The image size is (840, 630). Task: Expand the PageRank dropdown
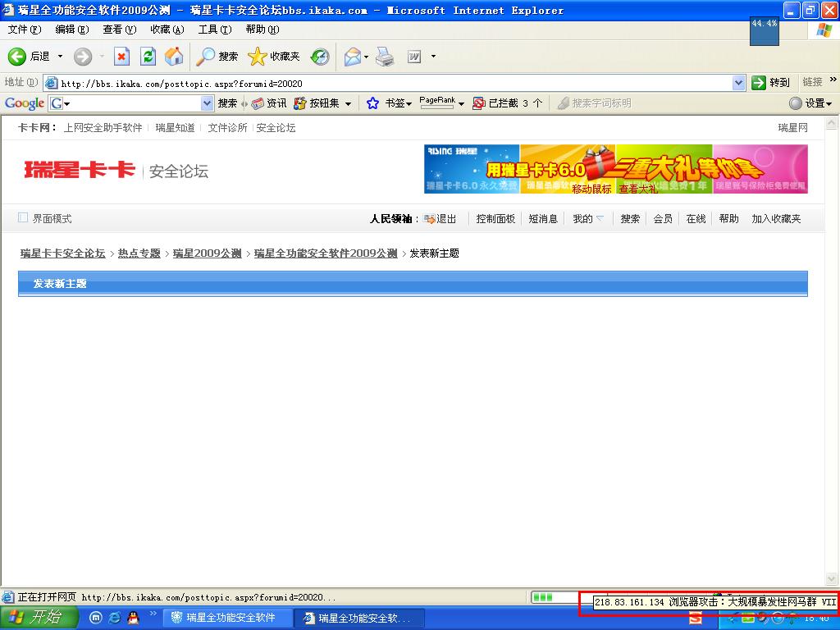coord(461,104)
